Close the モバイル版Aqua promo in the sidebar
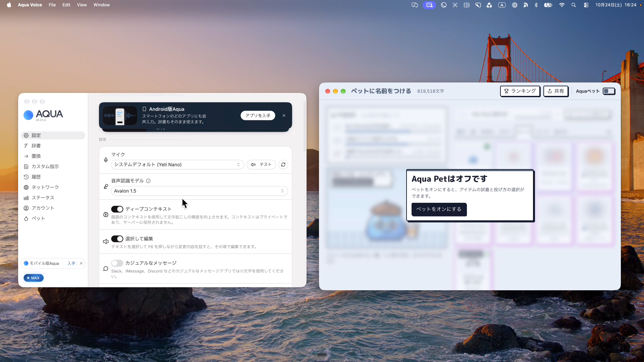The height and width of the screenshot is (362, 644). pyautogui.click(x=81, y=263)
